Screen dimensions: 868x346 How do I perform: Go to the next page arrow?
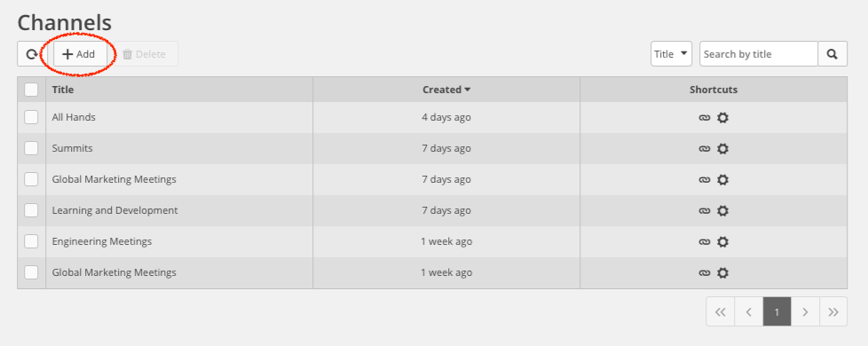click(805, 312)
